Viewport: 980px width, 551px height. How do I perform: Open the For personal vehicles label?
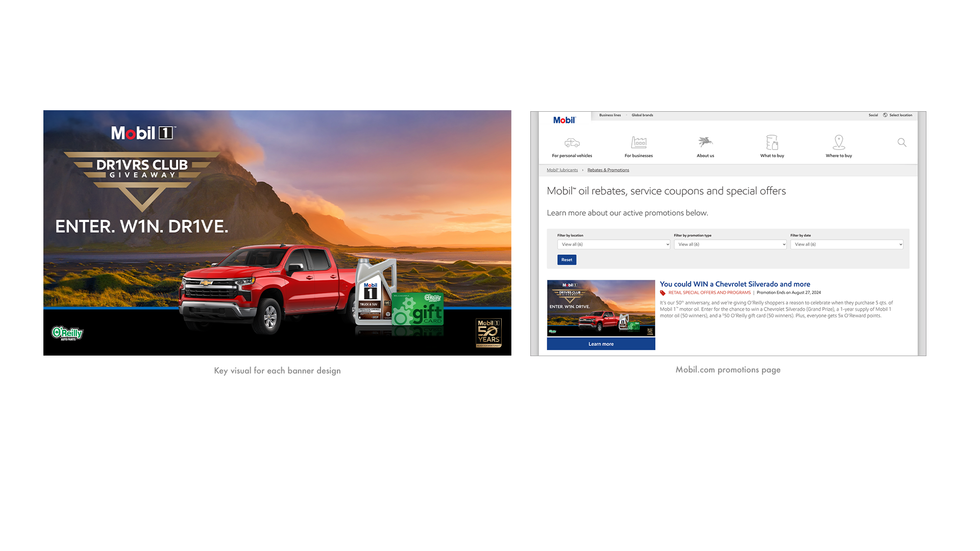pyautogui.click(x=572, y=156)
